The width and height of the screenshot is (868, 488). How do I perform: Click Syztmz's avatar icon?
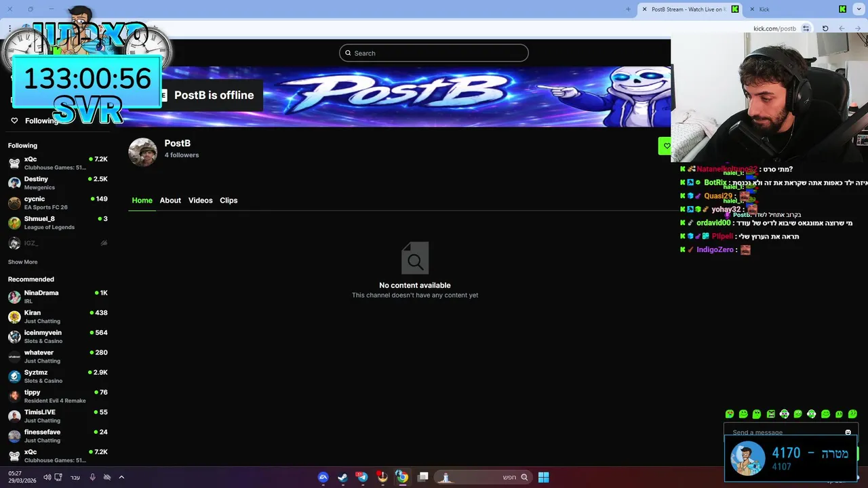pyautogui.click(x=14, y=376)
